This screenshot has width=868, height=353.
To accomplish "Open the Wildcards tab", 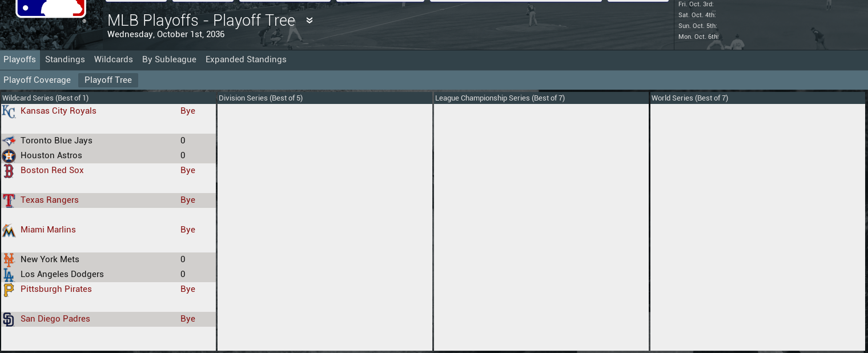I will (114, 59).
